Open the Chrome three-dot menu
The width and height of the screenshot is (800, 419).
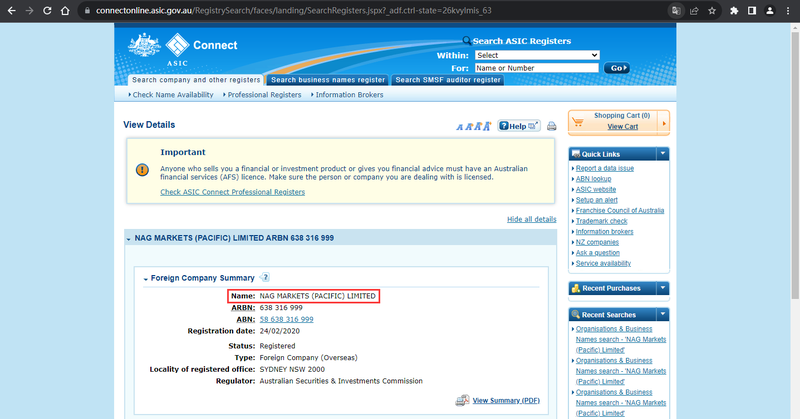(x=788, y=11)
